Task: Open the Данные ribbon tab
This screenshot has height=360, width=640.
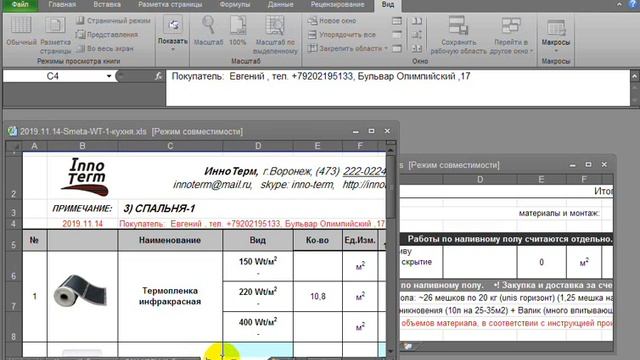Action: pyautogui.click(x=281, y=5)
